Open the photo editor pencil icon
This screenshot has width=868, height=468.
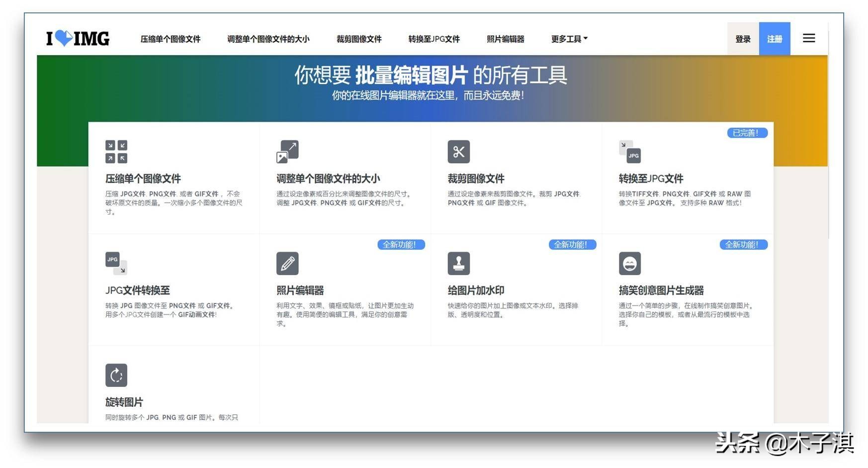[x=287, y=264]
